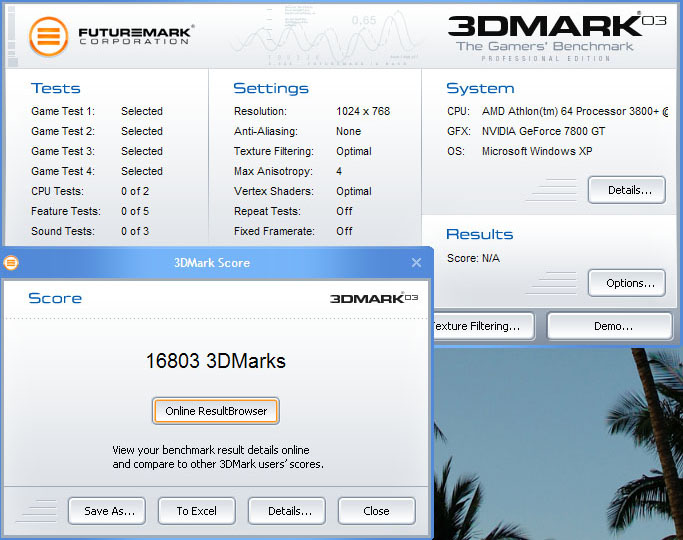Open the Online ResultBrowser
This screenshot has width=683, height=540.
coord(216,411)
